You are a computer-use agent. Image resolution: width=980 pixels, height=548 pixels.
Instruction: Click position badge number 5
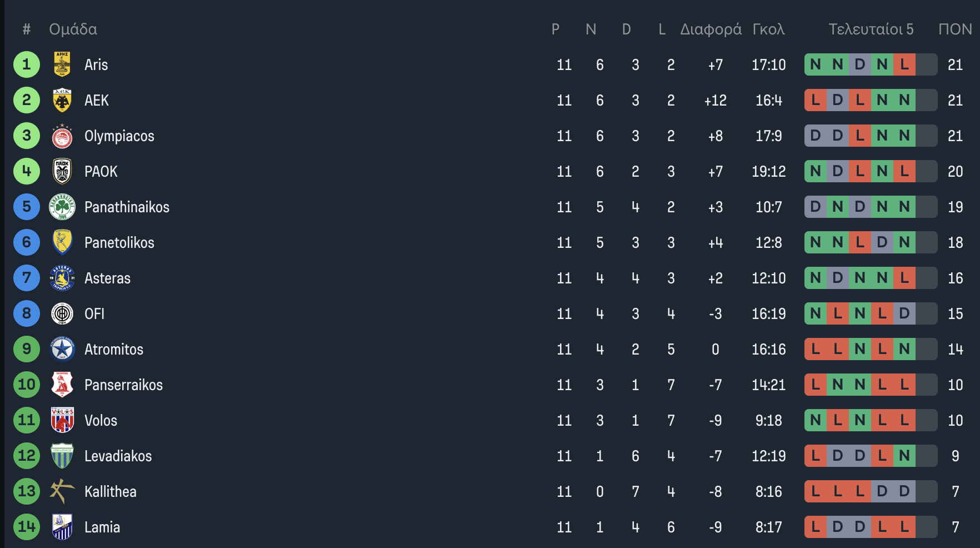point(27,207)
